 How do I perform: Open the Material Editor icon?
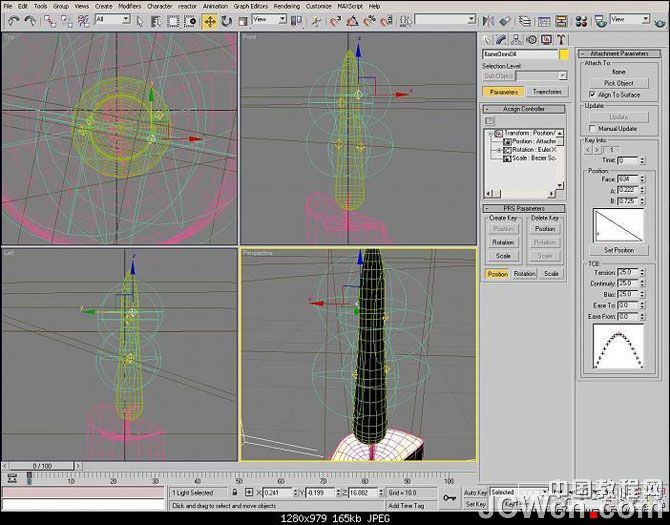581,21
